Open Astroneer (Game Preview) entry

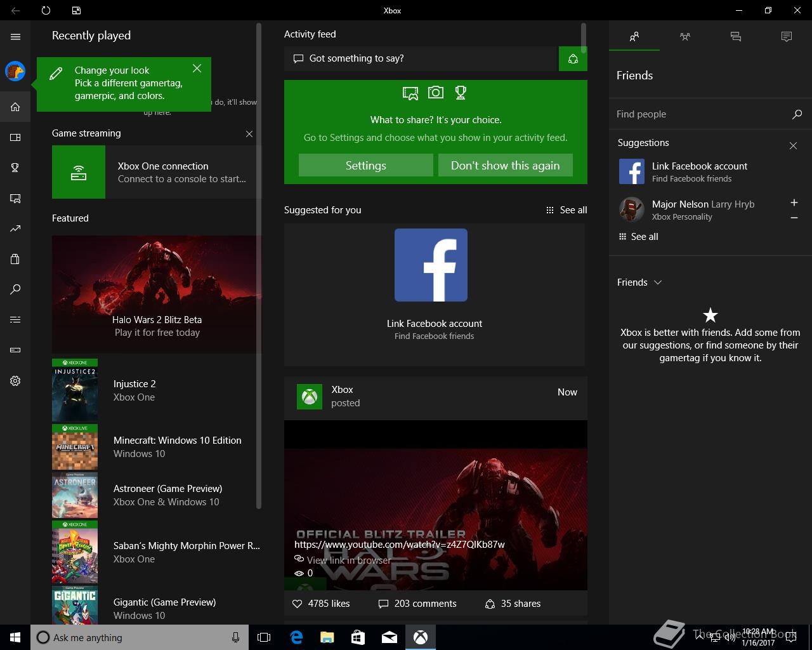[157, 495]
